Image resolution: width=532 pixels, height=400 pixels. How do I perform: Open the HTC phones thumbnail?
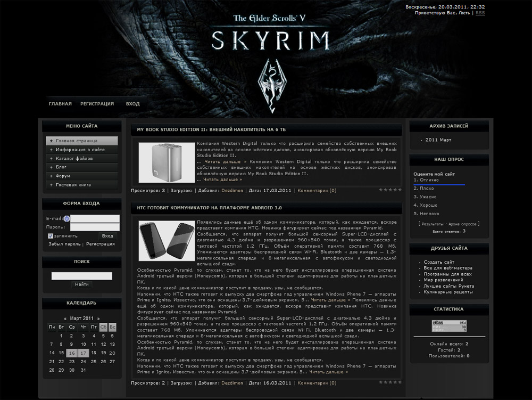167,241
